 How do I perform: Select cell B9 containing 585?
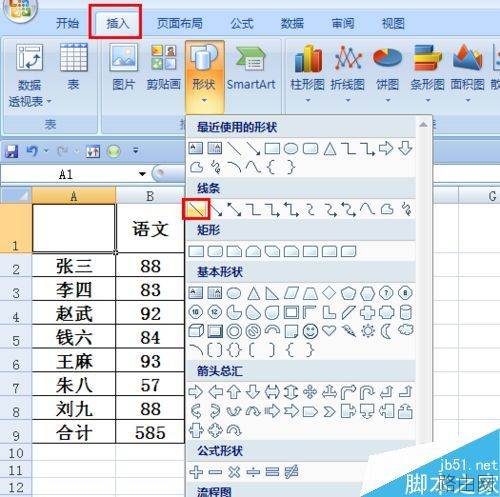coord(150,432)
